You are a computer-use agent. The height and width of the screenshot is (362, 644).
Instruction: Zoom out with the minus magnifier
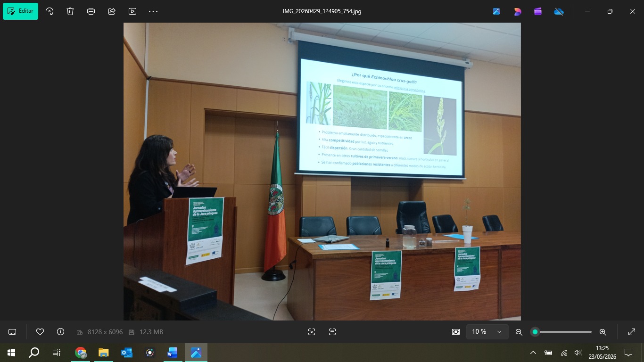pos(519,332)
